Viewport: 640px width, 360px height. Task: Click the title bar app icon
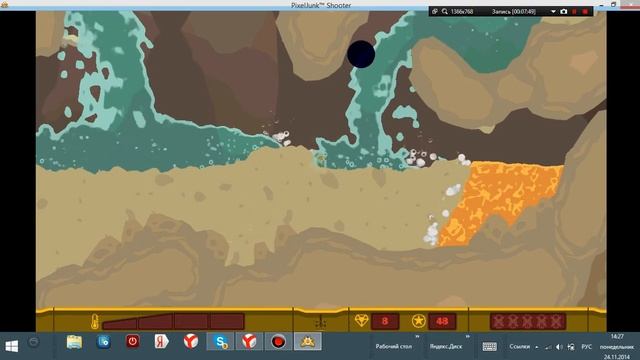[4, 4]
